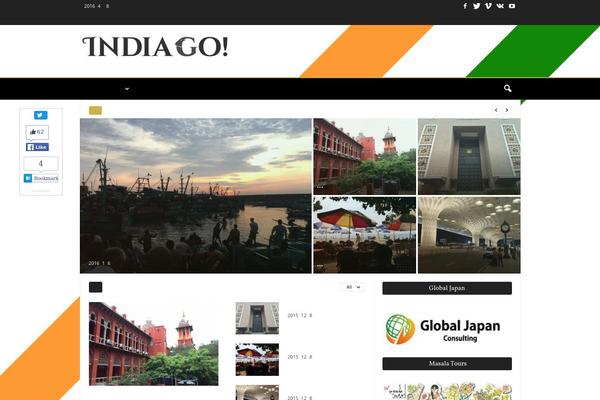This screenshot has width=600, height=400.
Task: Click the bookmark count box showing 4
Action: tap(41, 163)
